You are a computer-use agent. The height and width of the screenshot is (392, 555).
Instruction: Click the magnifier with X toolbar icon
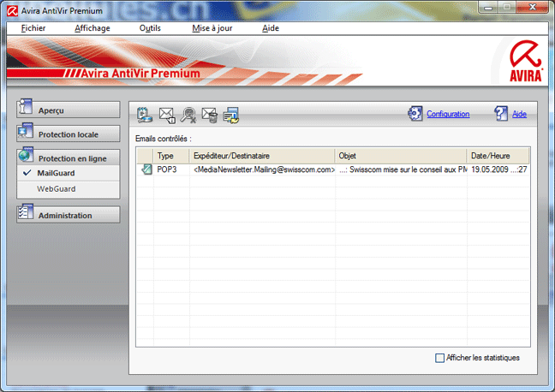point(188,115)
